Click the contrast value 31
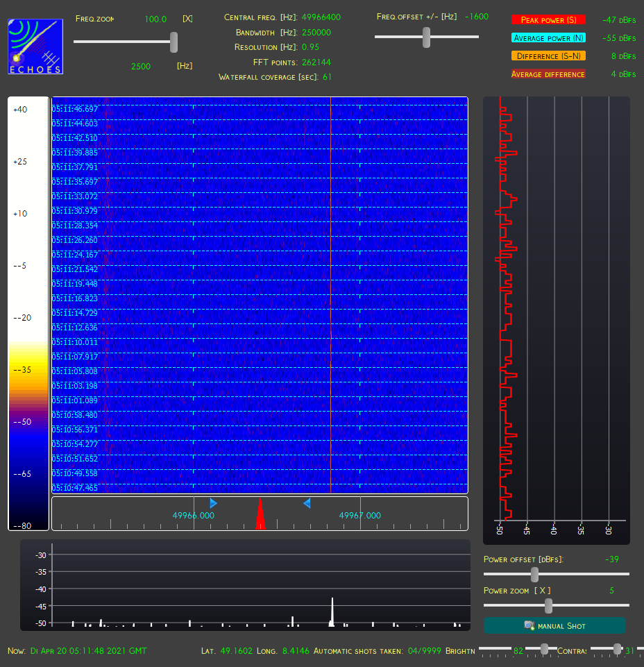Viewport: 644px width, 667px height. point(630,651)
